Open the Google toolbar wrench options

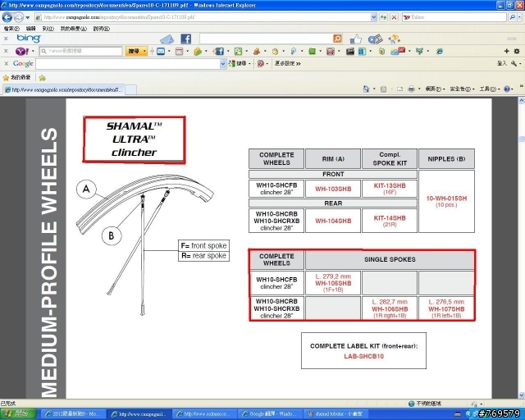point(514,63)
